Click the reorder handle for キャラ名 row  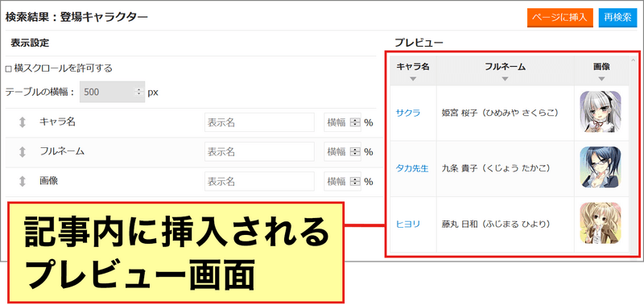tap(23, 122)
